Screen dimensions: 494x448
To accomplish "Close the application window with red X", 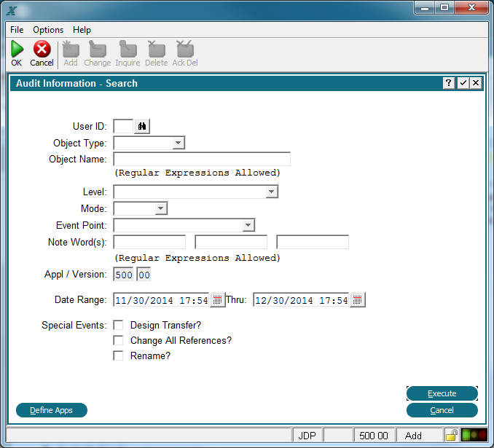I will [471, 7].
